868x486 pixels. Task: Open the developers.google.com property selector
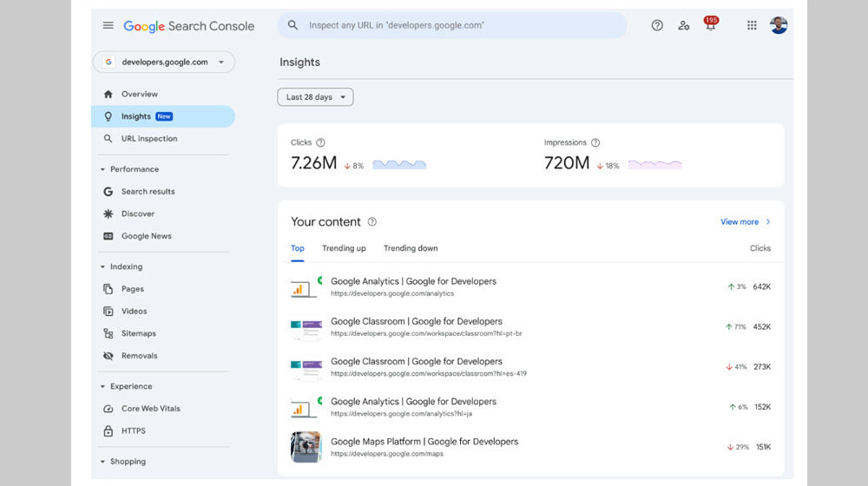pos(164,62)
